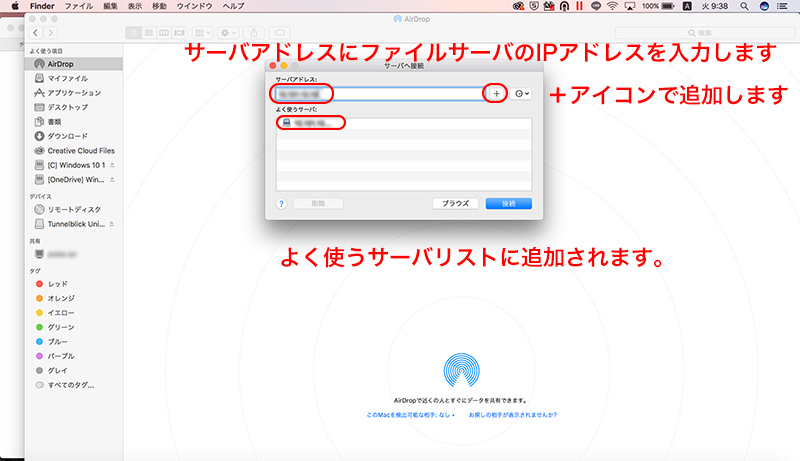This screenshot has width=800, height=461.
Task: Click the edit tags toolbar button
Action: point(280,33)
